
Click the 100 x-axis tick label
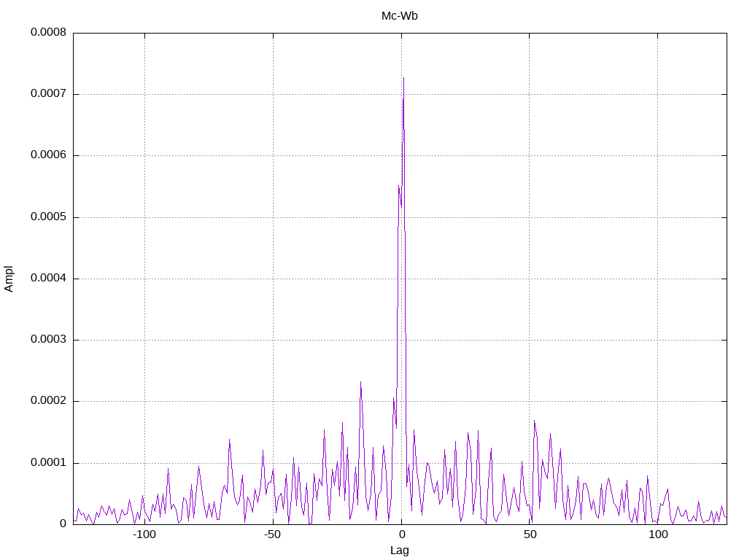(658, 534)
